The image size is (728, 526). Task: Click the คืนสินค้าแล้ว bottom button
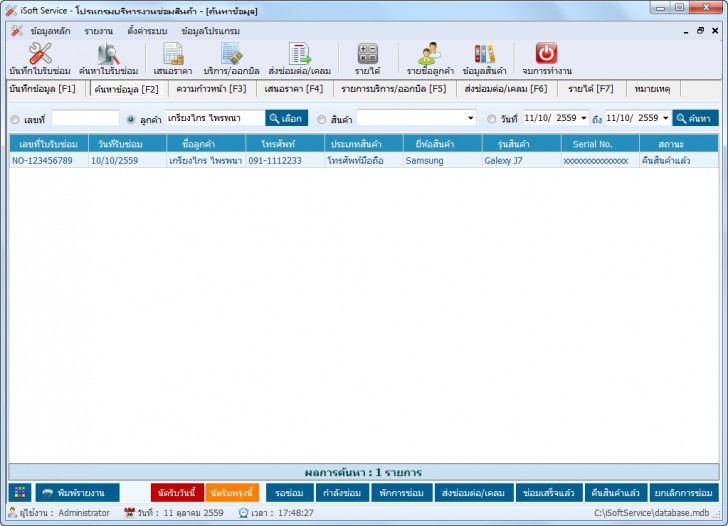615,493
